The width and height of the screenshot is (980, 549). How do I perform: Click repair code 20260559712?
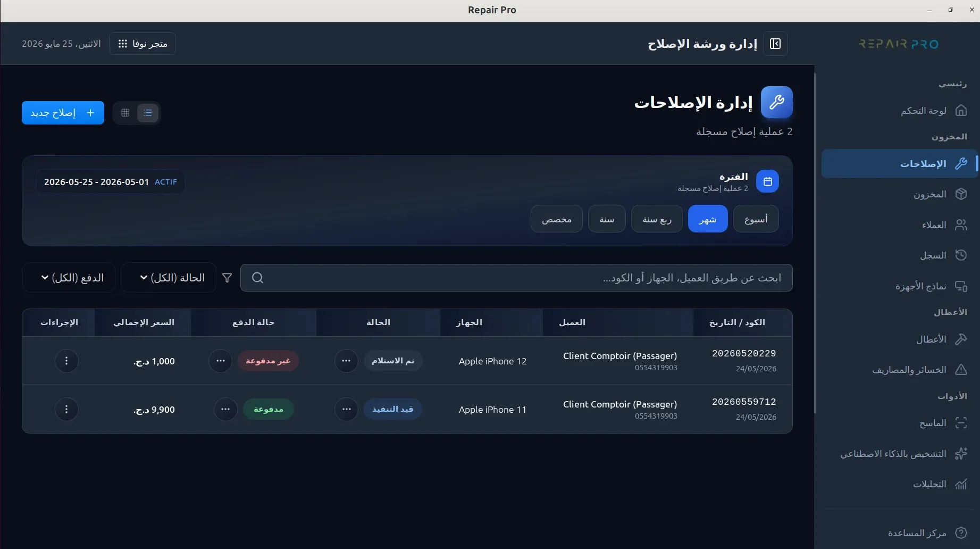click(x=744, y=402)
